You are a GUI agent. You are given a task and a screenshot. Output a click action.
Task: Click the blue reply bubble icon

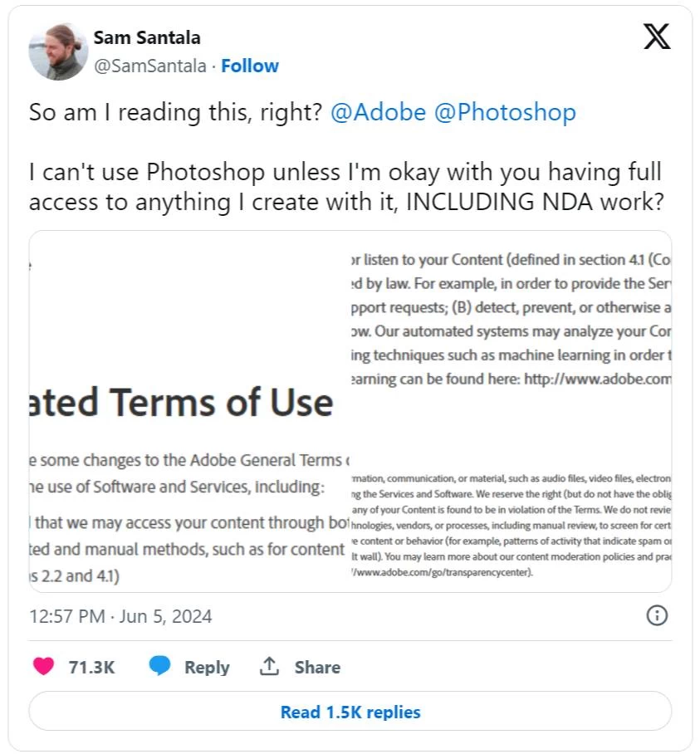tap(159, 665)
